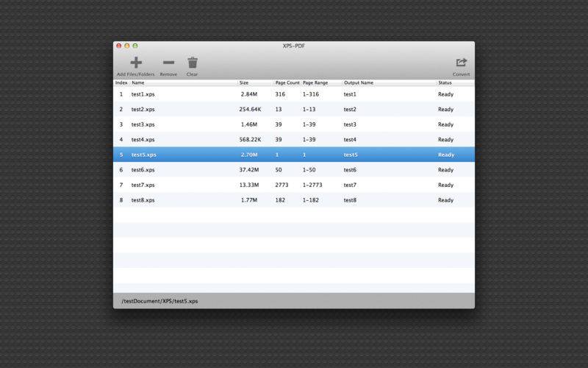The height and width of the screenshot is (368, 588).
Task: Click the Clear trash can icon
Action: 192,63
